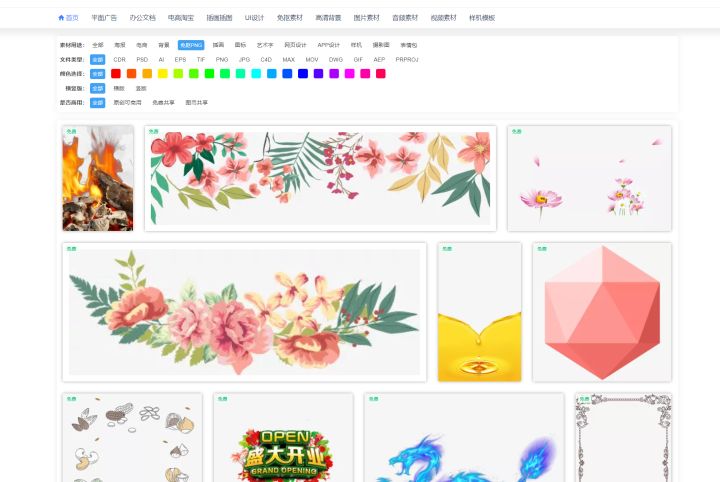Open the pink cosmos flowers thumbnail
Screen dimensions: 720x482
pyautogui.click(x=590, y=178)
